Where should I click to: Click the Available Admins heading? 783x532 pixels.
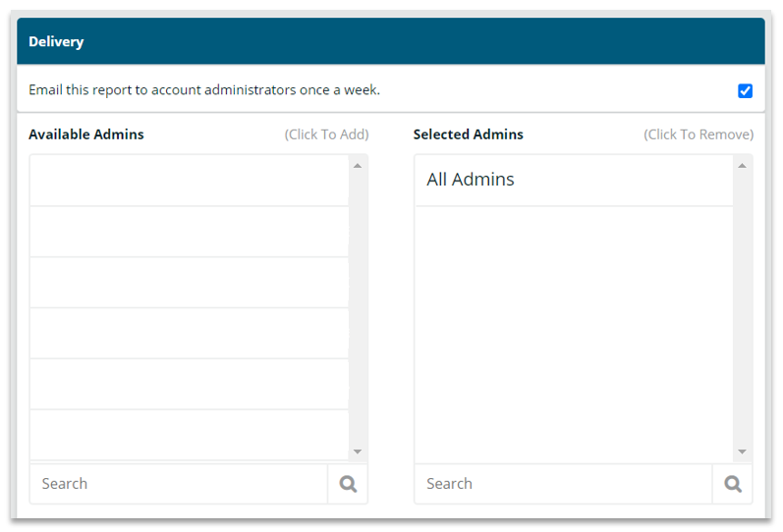pyautogui.click(x=85, y=134)
